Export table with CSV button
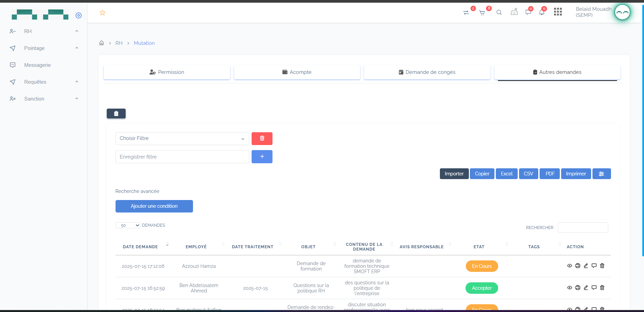 tap(528, 174)
